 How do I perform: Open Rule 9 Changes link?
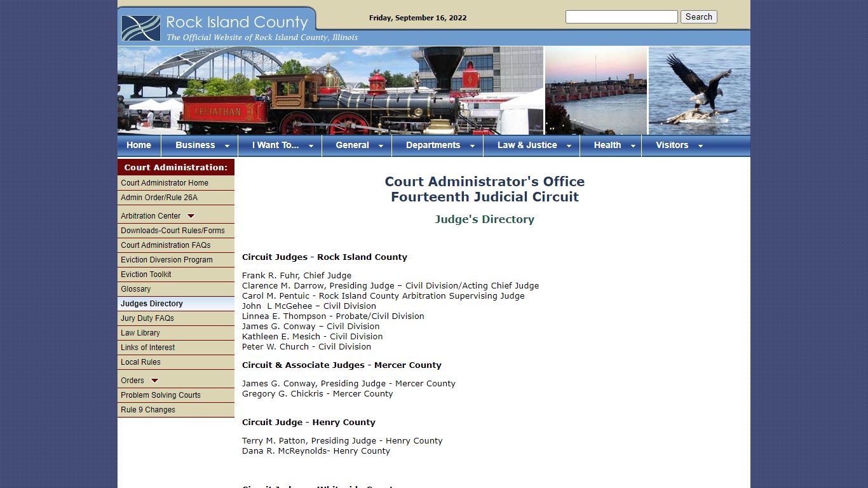176,410
